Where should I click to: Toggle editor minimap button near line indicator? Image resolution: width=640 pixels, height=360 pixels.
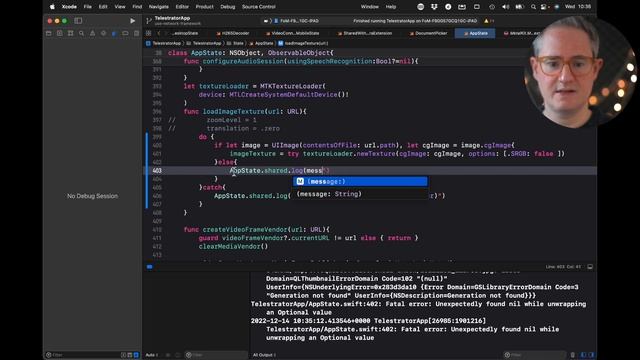click(590, 267)
